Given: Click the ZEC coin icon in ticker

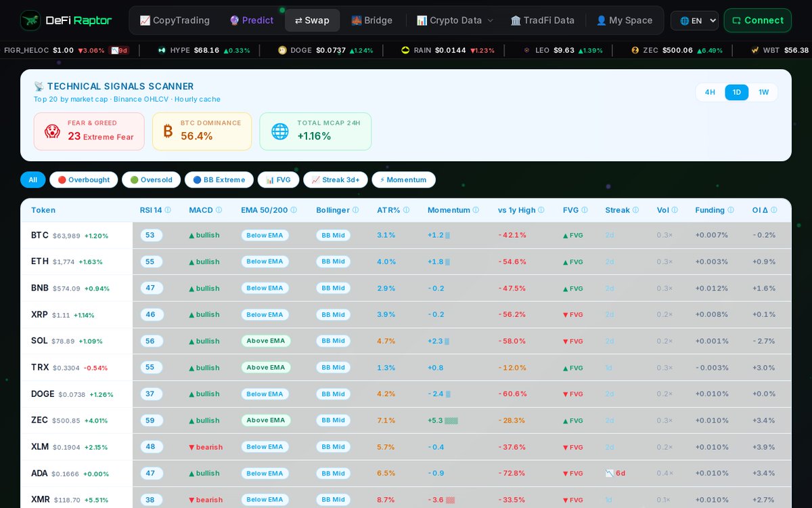Looking at the screenshot, I should click(x=635, y=50).
